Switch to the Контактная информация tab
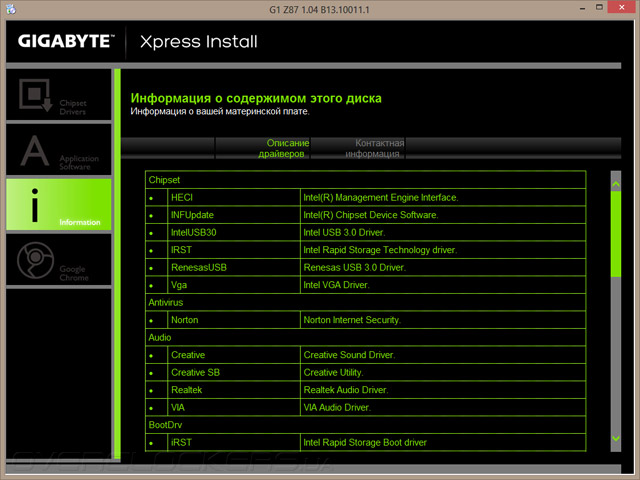640x480 pixels. point(358,148)
